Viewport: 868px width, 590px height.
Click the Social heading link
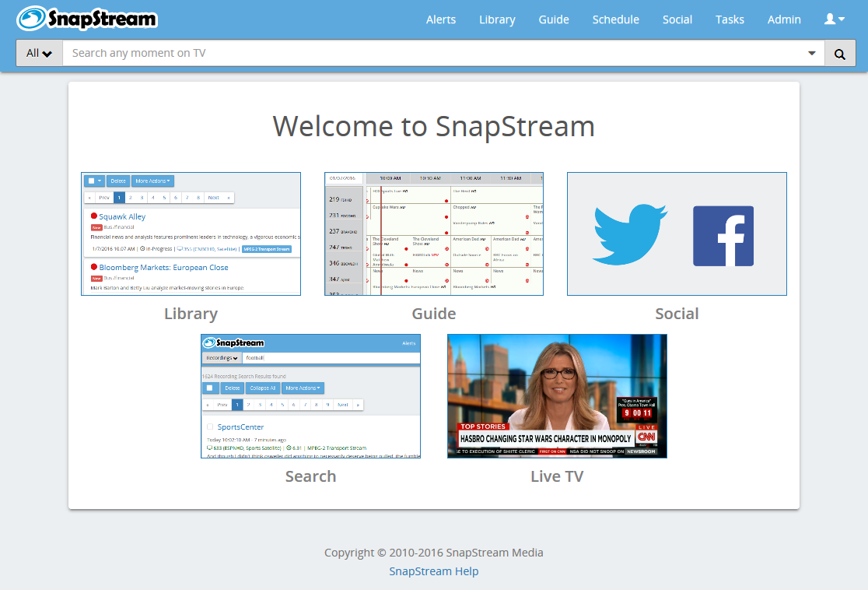[x=677, y=314]
